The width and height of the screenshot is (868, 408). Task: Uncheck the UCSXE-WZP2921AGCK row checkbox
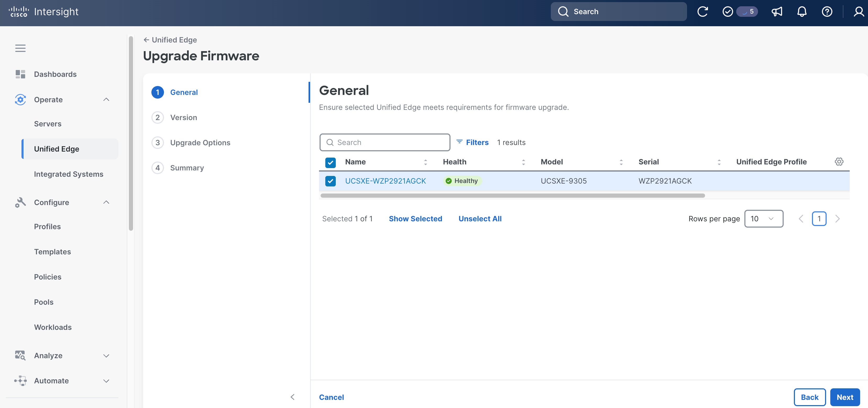click(x=330, y=181)
